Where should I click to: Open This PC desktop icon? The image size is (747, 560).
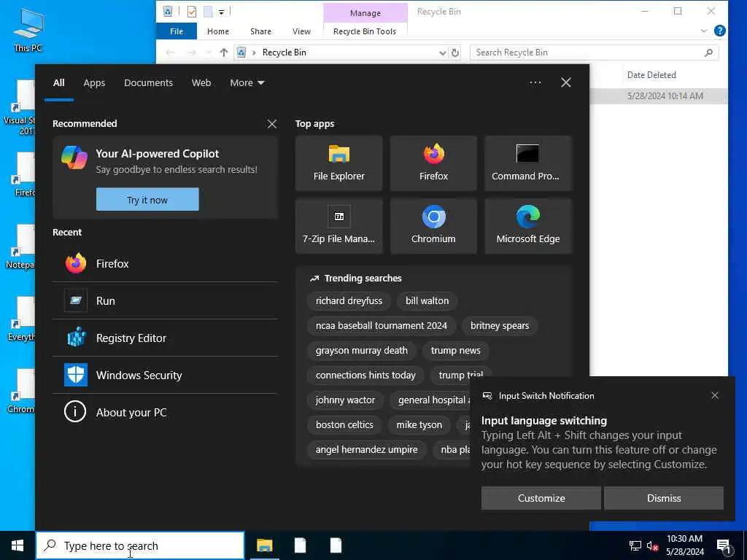(28, 30)
